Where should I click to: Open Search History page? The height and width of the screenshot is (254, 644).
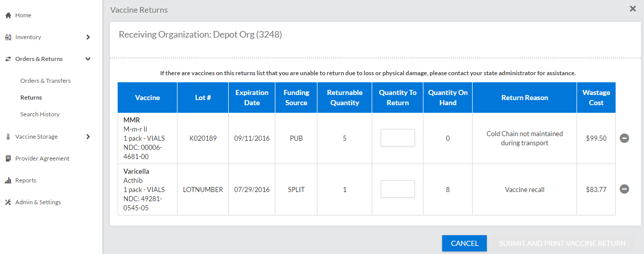[x=40, y=114]
